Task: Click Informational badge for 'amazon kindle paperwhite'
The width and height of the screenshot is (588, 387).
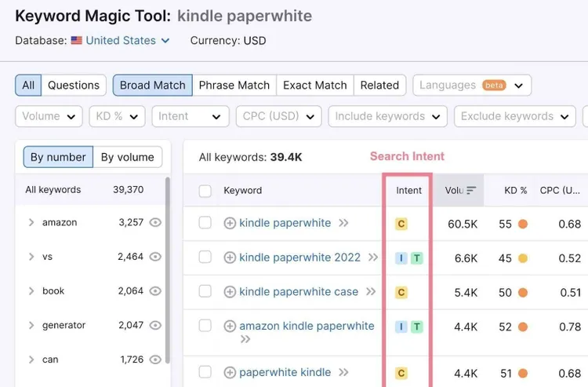Action: coord(401,327)
